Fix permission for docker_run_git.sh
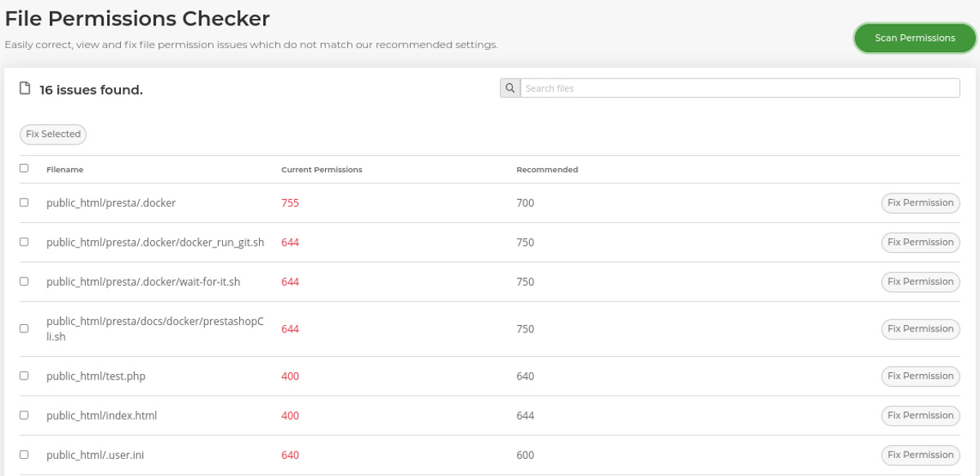The width and height of the screenshot is (980, 476). pos(920,242)
